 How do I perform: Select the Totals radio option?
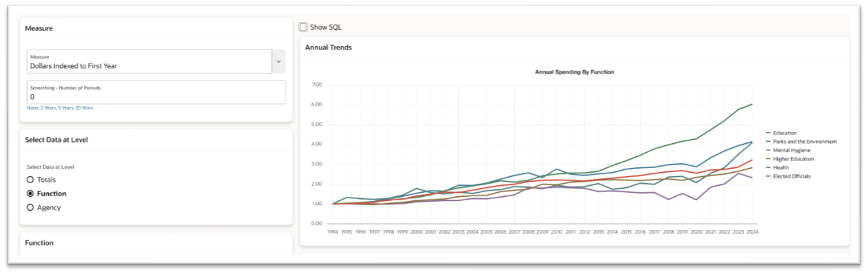tap(30, 180)
